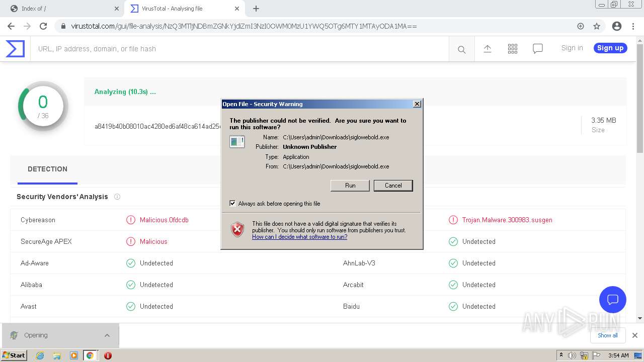644x362 pixels.
Task: Click the AhnLab-V3 vendor name
Action: point(359,263)
